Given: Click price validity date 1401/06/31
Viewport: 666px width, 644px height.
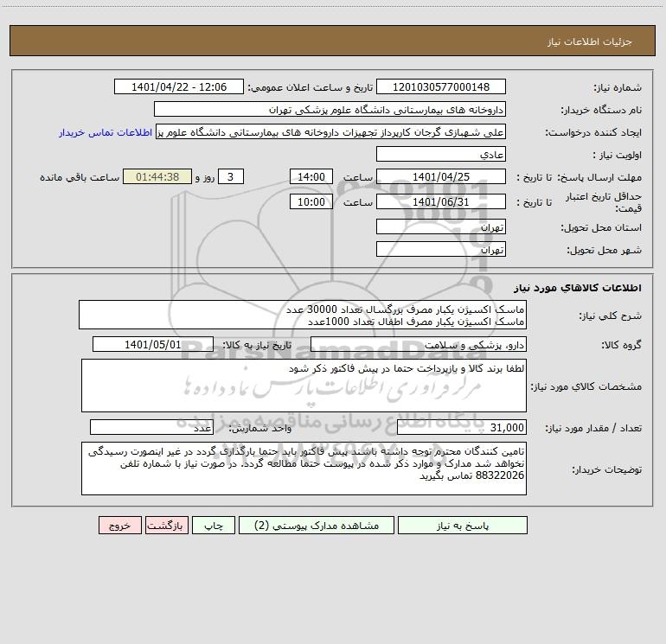Looking at the screenshot, I should [x=441, y=201].
